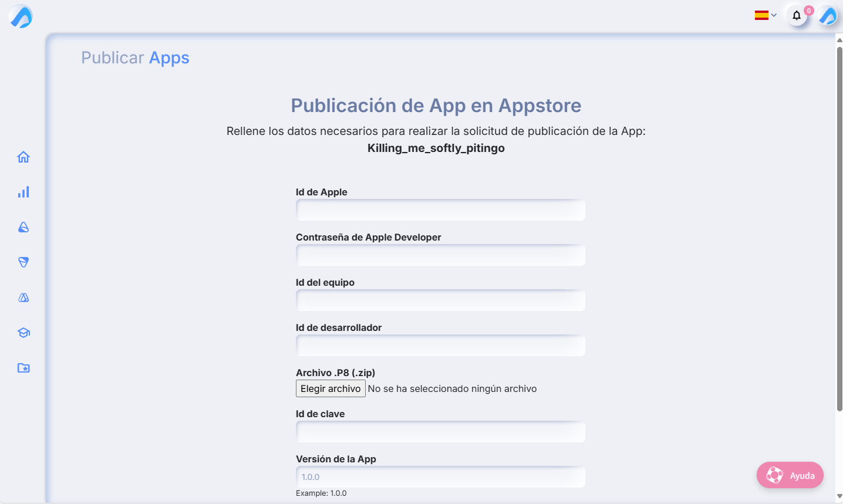Click scrollbar down arrow

coord(839,496)
